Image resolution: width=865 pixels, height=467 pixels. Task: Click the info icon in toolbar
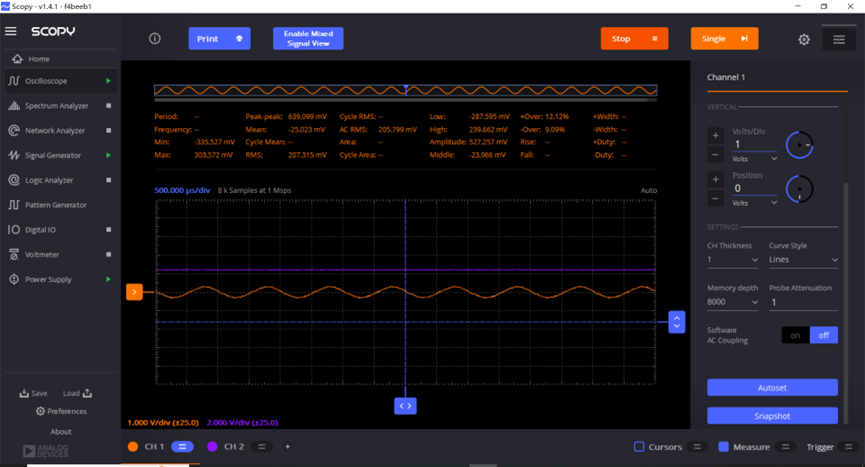pos(155,39)
